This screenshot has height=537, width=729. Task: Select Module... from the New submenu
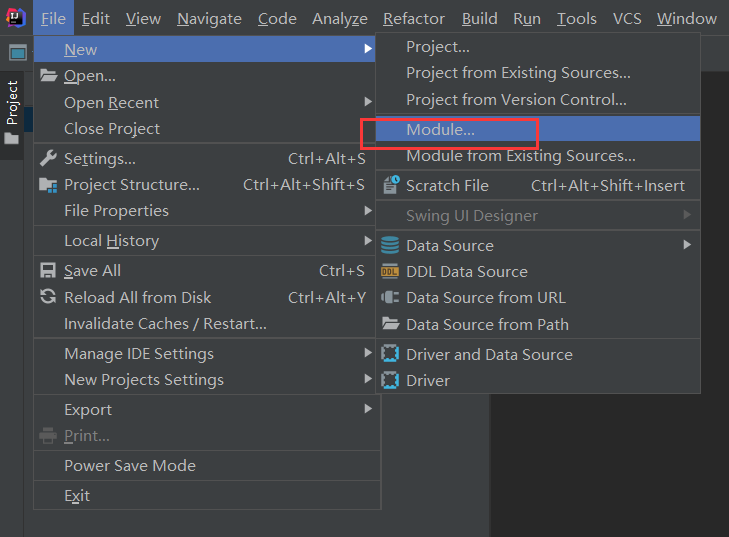pyautogui.click(x=441, y=130)
